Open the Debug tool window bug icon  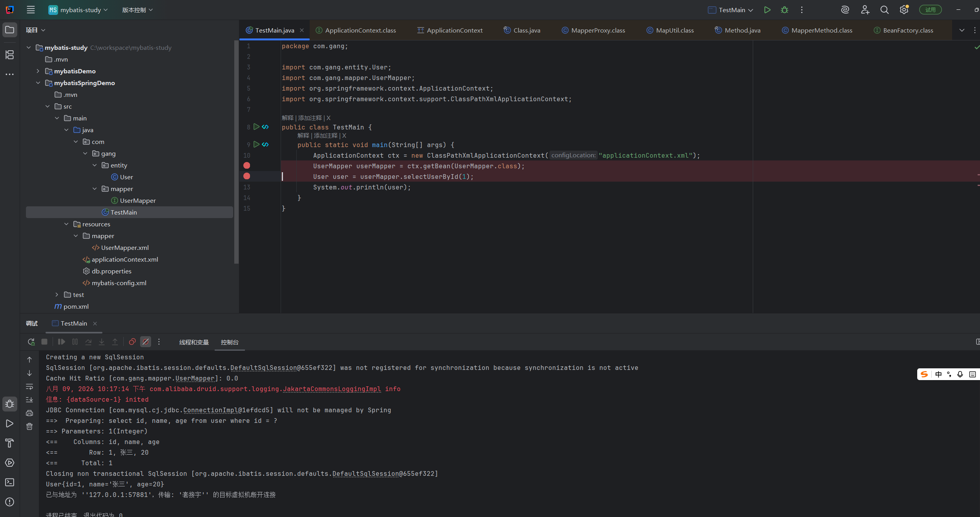(10, 404)
